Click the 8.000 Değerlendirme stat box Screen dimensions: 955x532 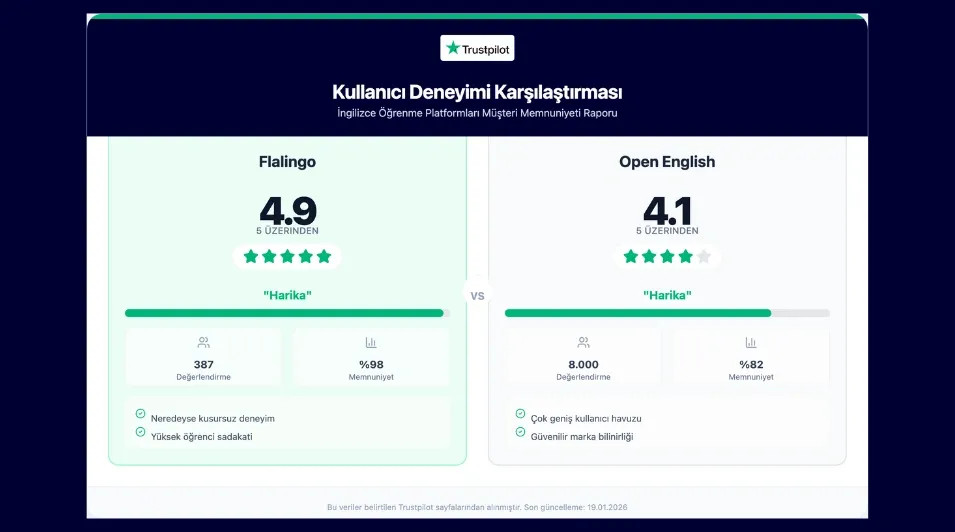583,357
